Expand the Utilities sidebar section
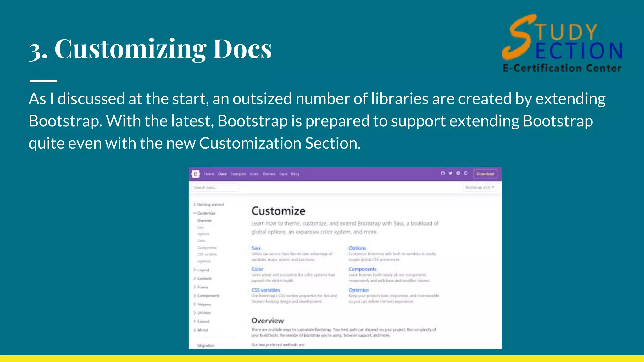This screenshot has width=644, height=362. (x=202, y=313)
